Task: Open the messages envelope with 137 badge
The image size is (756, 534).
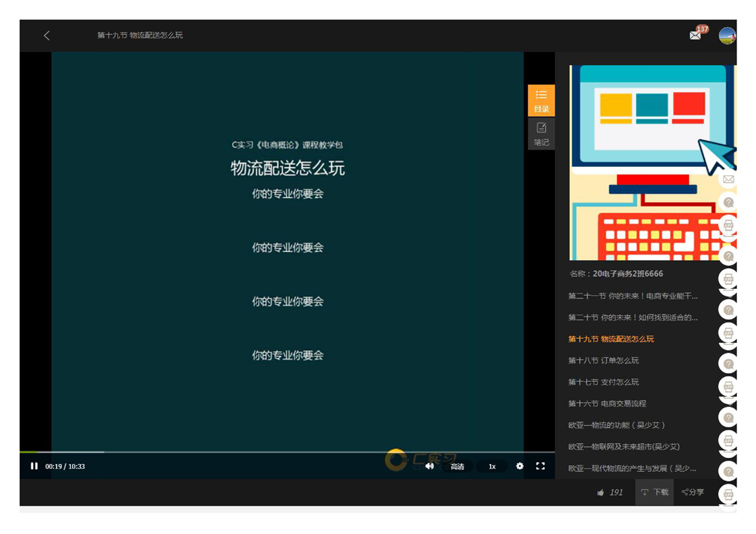Action: (x=695, y=36)
